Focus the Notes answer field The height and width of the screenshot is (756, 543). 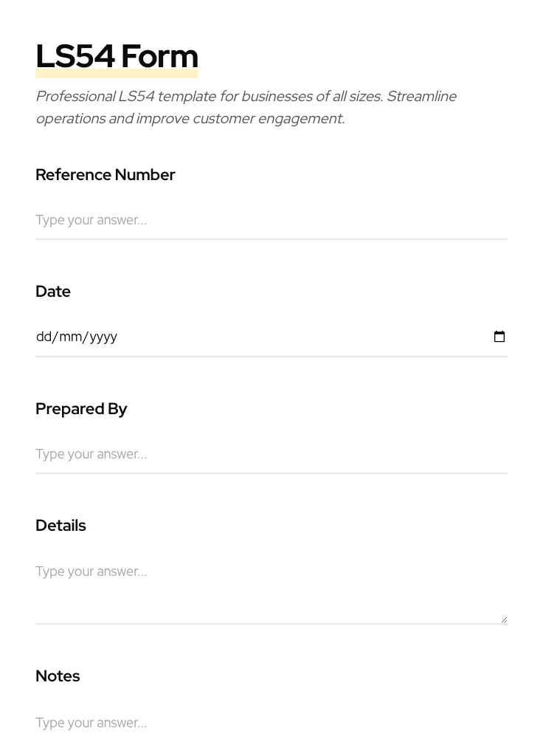point(271,723)
